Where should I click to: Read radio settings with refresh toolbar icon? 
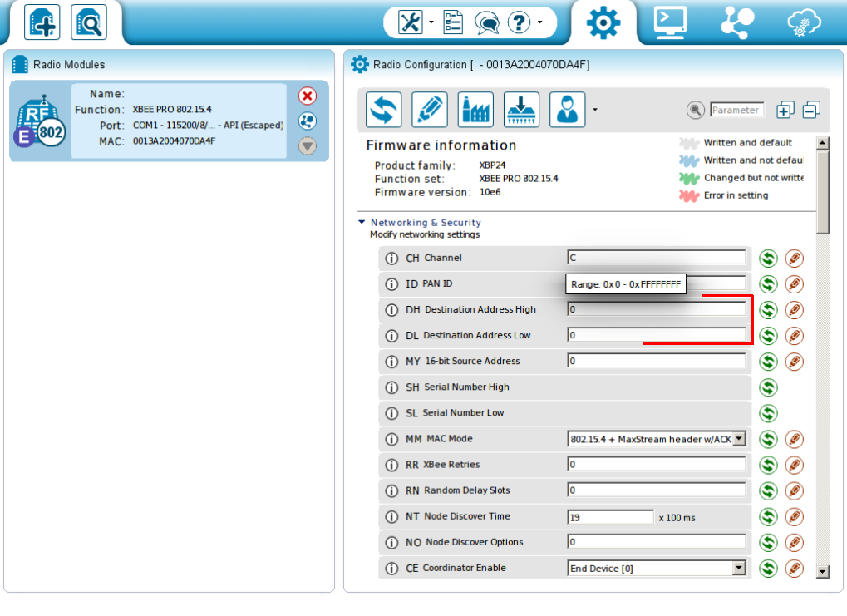click(x=383, y=110)
